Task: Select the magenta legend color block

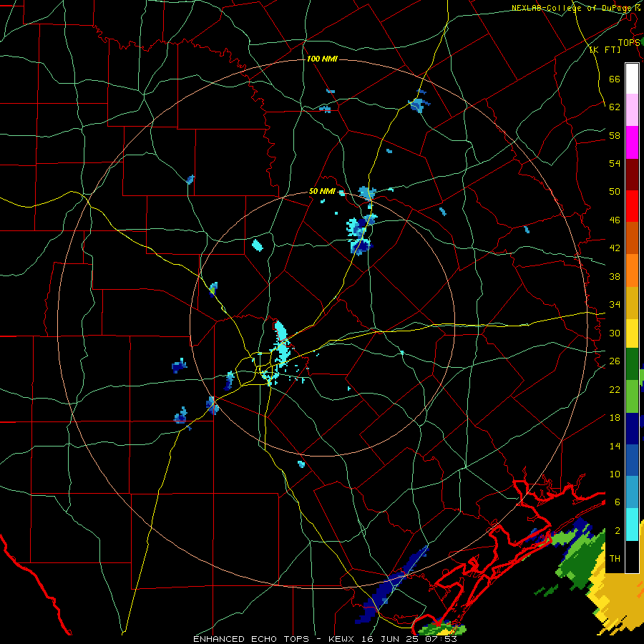Action: click(x=632, y=142)
